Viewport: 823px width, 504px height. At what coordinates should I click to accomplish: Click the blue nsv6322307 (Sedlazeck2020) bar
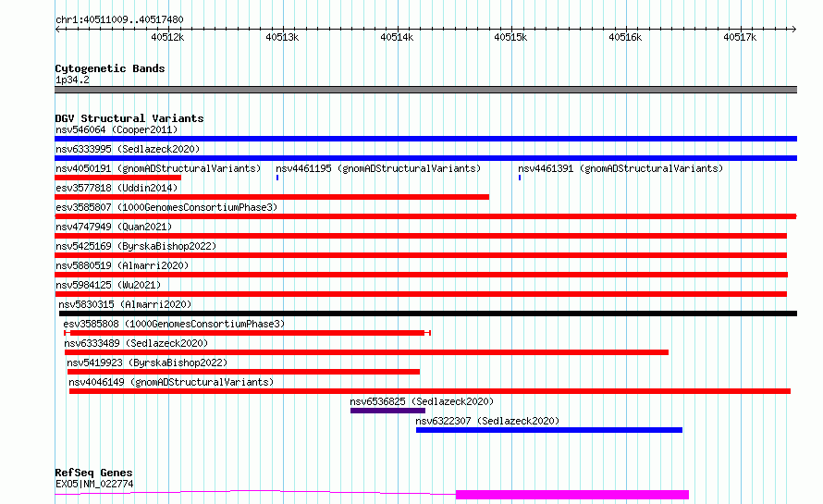tap(549, 430)
